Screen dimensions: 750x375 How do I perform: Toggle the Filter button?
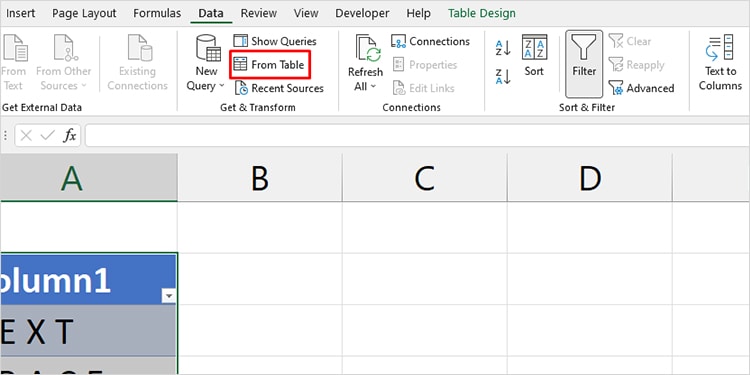[x=584, y=64]
